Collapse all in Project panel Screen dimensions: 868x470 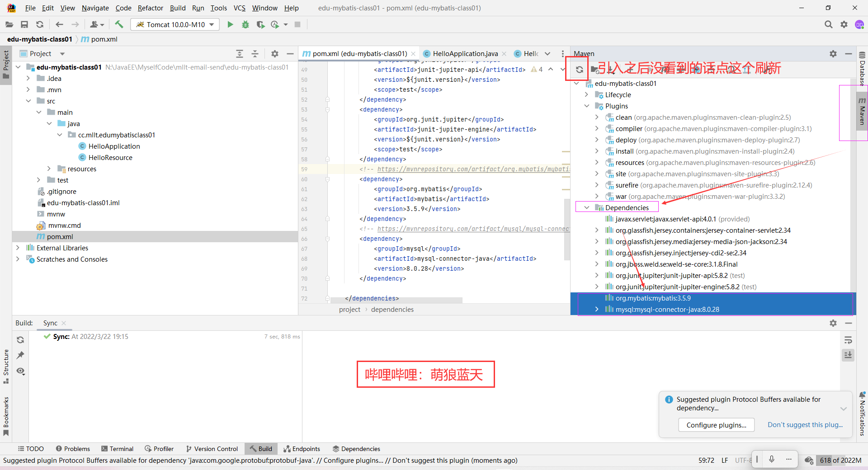click(255, 54)
